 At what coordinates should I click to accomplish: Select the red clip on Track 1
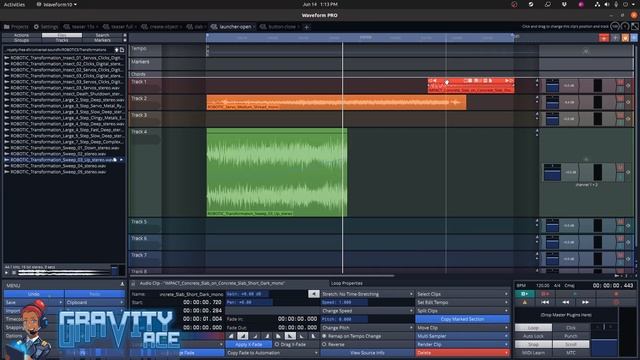coord(471,86)
